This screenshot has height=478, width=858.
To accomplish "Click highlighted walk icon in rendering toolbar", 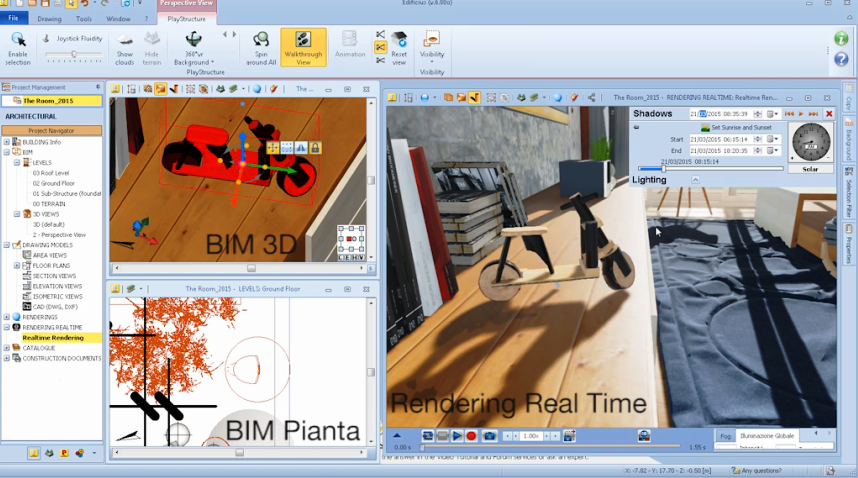I will tap(474, 97).
